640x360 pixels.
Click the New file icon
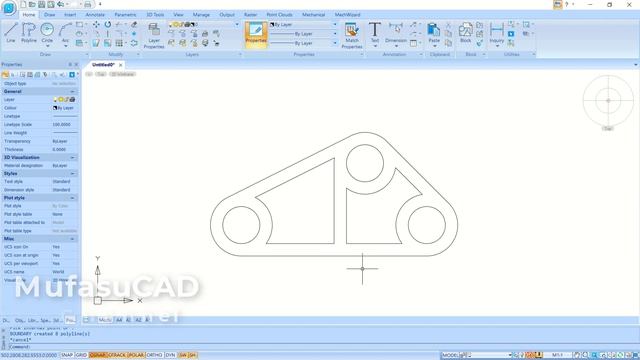pyautogui.click(x=23, y=4)
